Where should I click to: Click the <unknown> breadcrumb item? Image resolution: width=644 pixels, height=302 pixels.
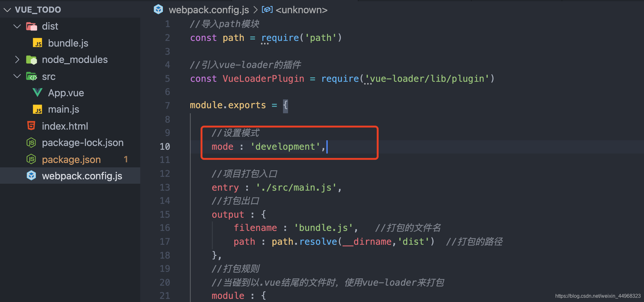[x=302, y=10]
